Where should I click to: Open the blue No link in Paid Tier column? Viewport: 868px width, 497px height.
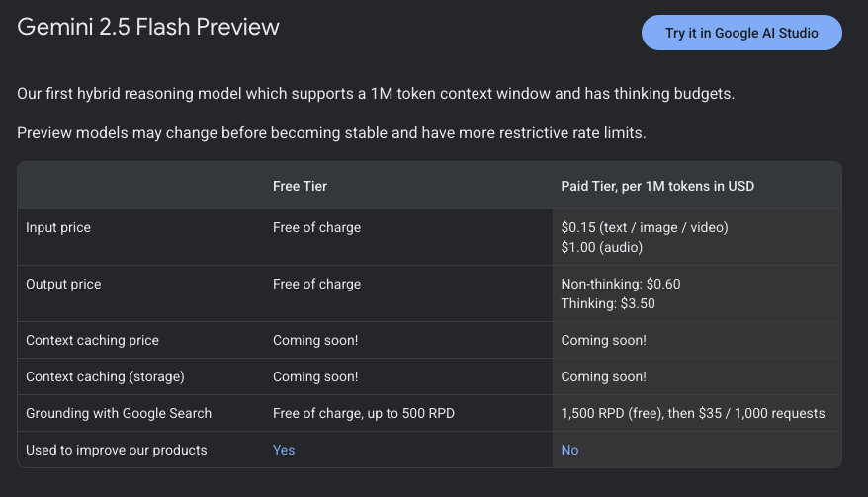pyautogui.click(x=569, y=450)
